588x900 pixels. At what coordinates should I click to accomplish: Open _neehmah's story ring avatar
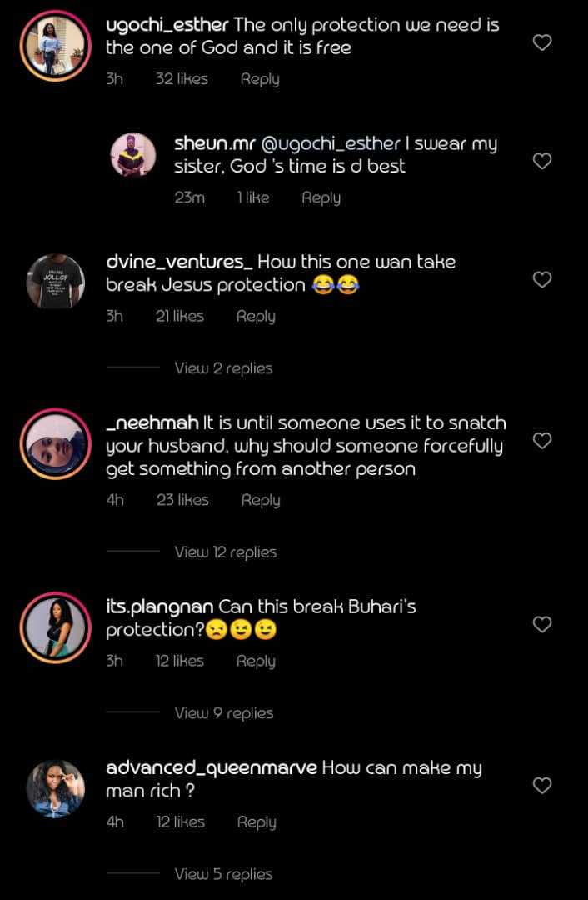click(56, 444)
